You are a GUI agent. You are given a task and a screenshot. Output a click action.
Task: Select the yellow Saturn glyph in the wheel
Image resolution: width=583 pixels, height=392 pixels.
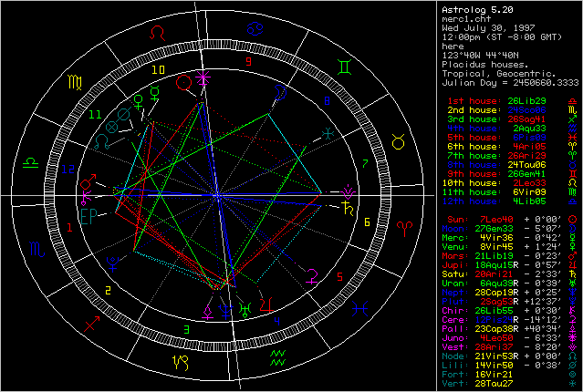[x=349, y=208]
